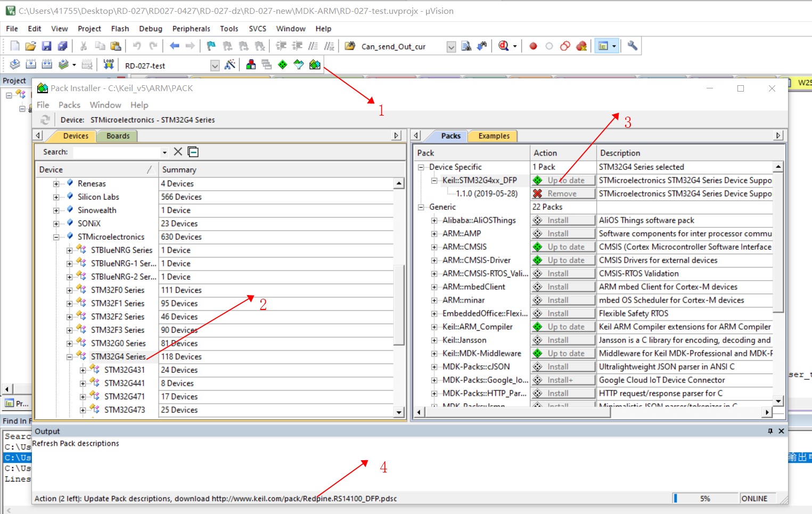Open the Search history dropdown arrow
The height and width of the screenshot is (514, 812).
(165, 152)
